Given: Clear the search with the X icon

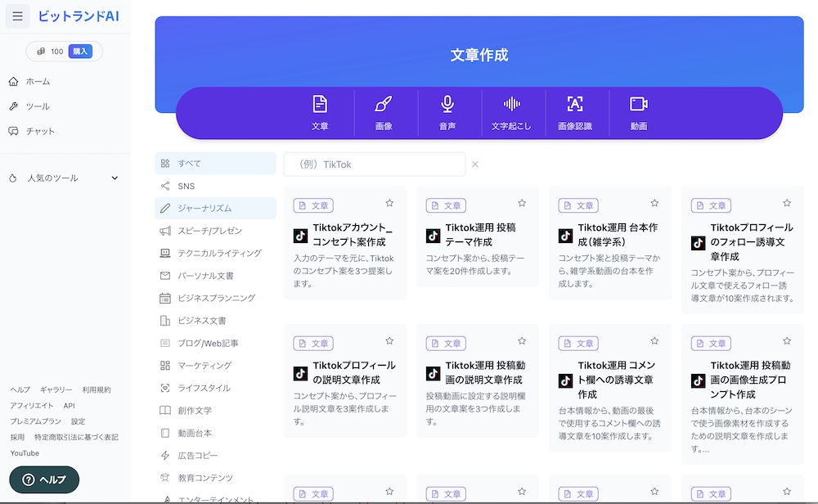Looking at the screenshot, I should click(475, 164).
